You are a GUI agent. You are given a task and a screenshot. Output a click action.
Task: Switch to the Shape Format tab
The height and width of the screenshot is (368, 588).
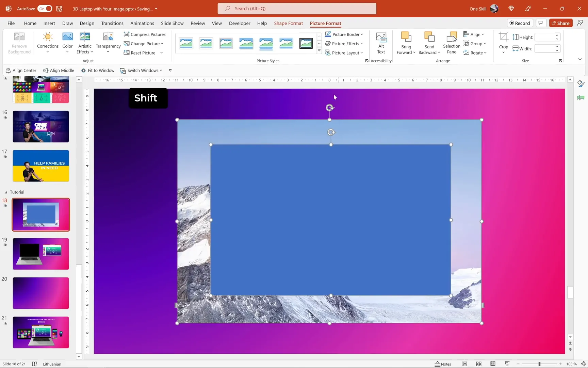(x=288, y=23)
